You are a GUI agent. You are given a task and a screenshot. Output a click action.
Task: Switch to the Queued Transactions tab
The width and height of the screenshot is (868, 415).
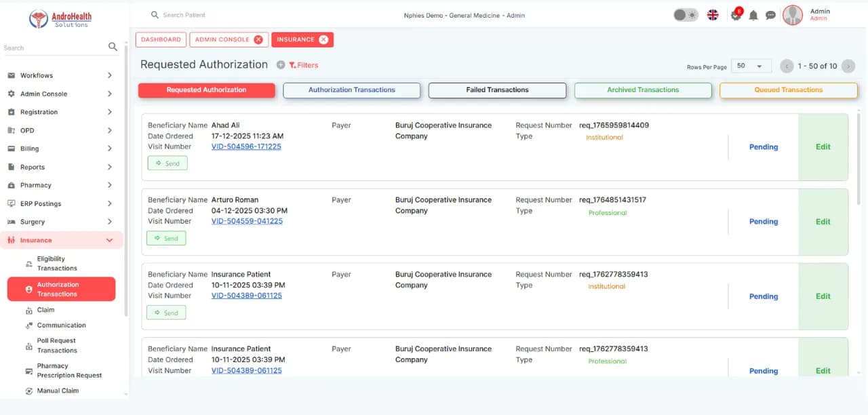point(789,90)
